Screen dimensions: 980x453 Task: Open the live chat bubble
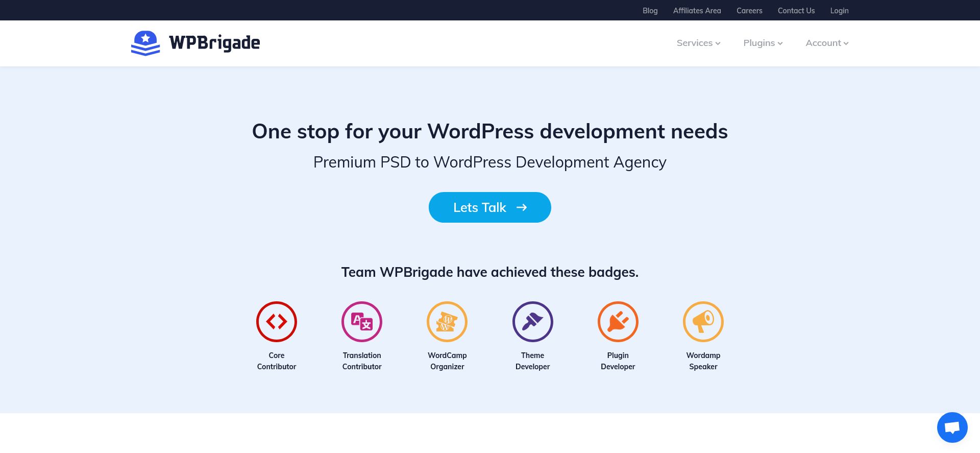coord(952,427)
